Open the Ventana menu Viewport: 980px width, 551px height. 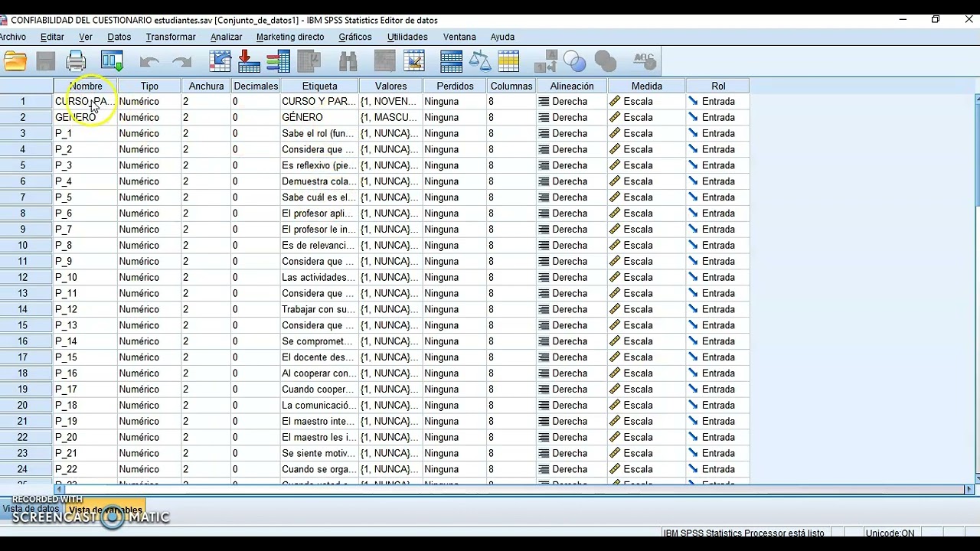pyautogui.click(x=459, y=37)
